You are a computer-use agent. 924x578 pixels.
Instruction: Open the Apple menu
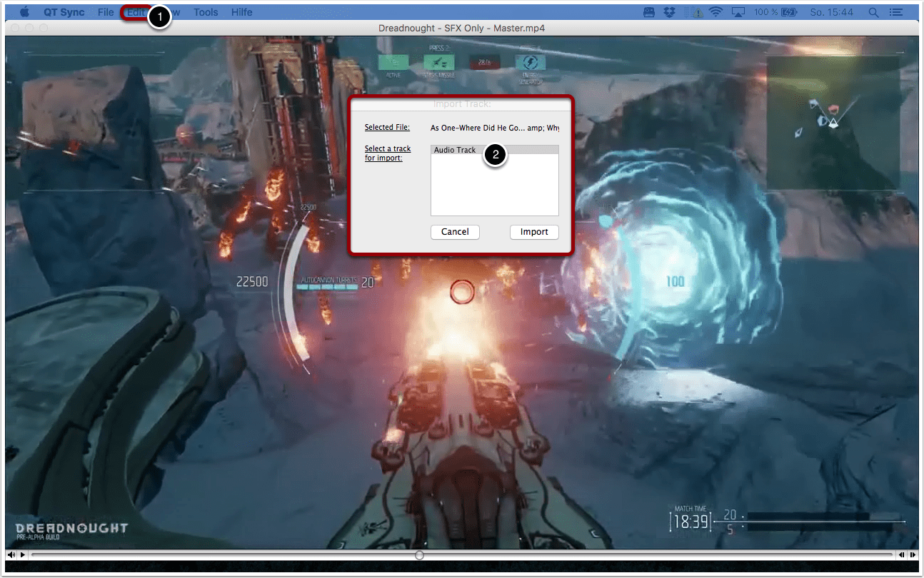click(24, 12)
